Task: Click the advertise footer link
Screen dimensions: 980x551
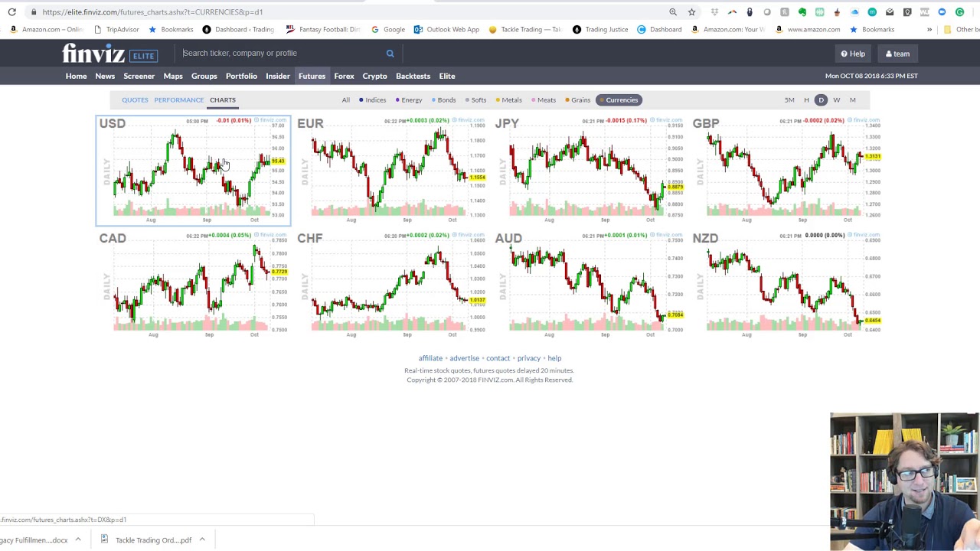Action: [x=464, y=358]
